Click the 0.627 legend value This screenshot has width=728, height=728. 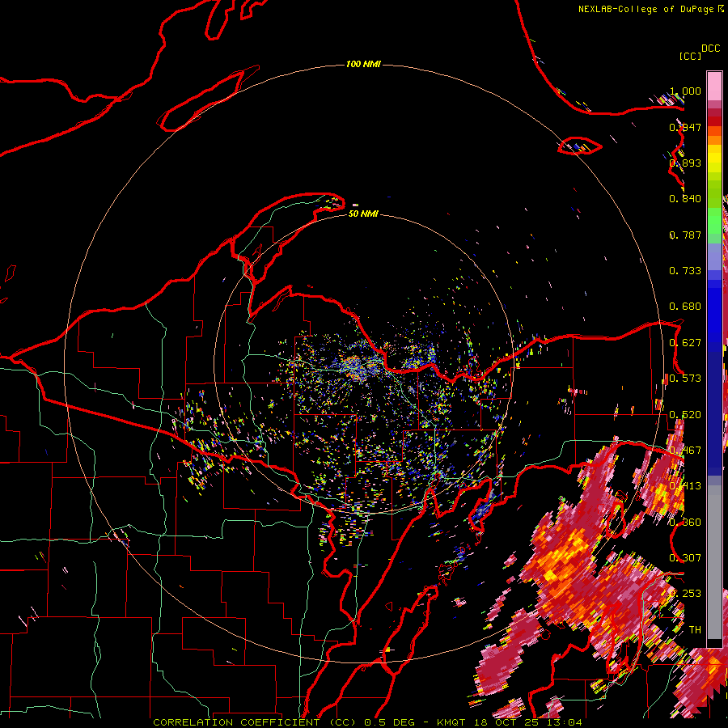click(x=685, y=343)
